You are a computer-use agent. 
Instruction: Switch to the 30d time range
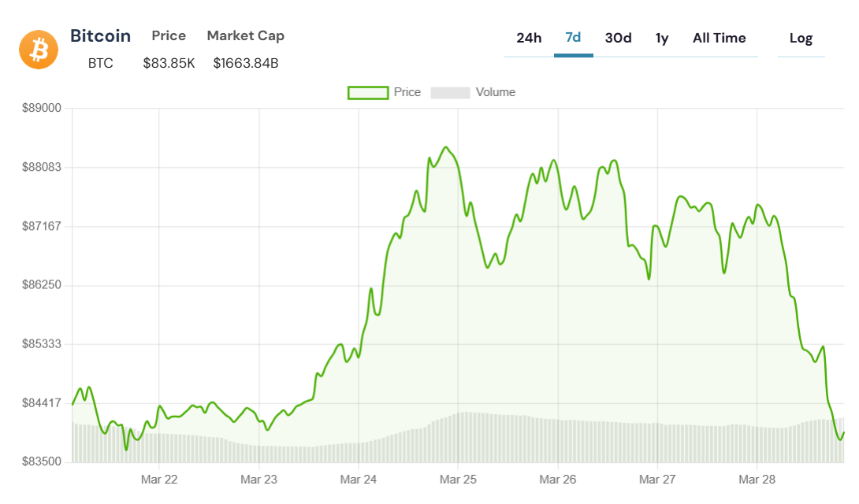click(618, 39)
